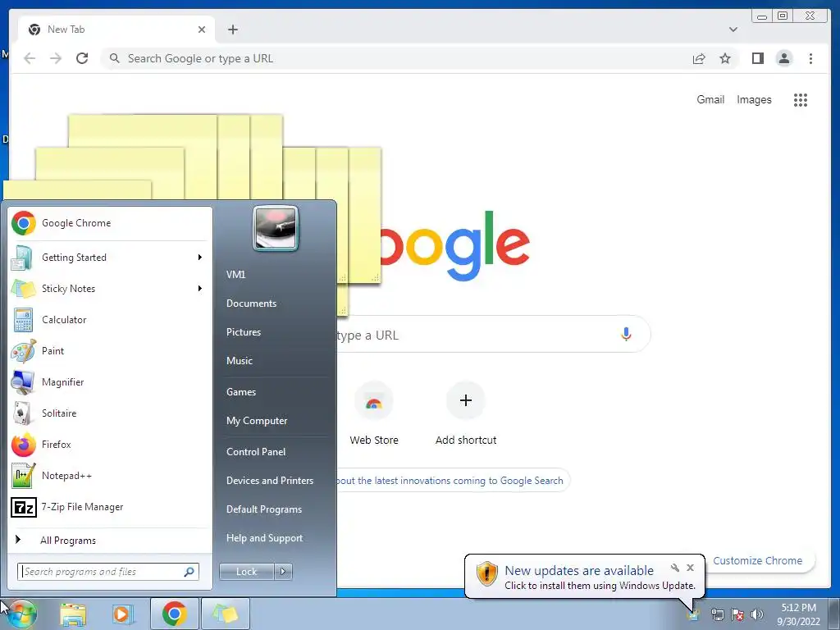Screen dimensions: 840x630
Task: Open network tray icon
Action: (717, 614)
